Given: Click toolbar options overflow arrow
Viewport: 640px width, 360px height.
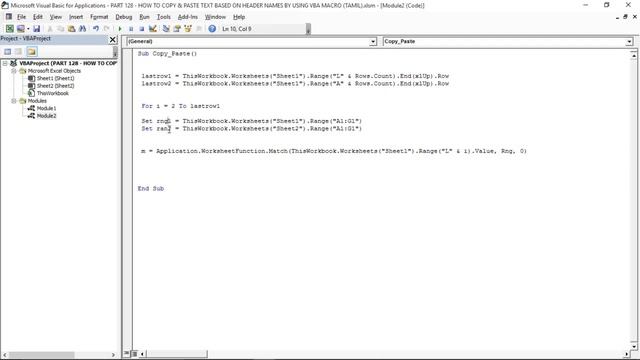Looking at the screenshot, I should coord(308,29).
